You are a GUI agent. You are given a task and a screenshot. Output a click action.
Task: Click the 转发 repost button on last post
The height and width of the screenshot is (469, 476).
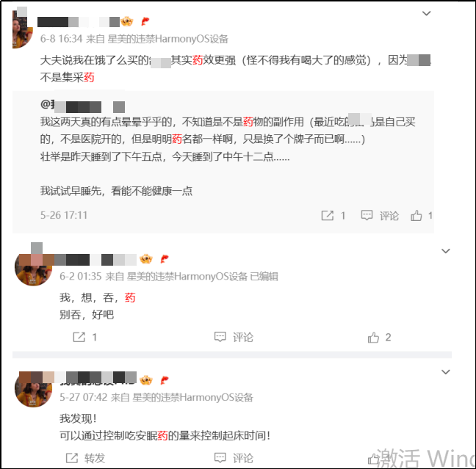click(85, 458)
